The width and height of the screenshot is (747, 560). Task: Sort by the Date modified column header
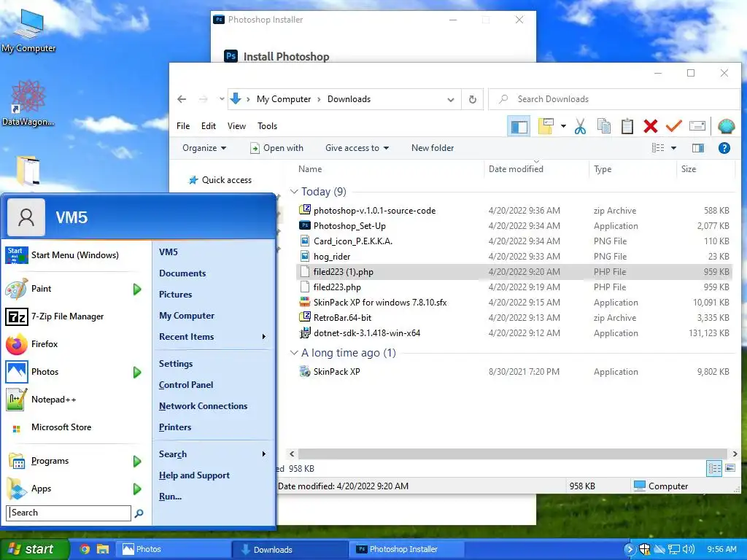516,169
